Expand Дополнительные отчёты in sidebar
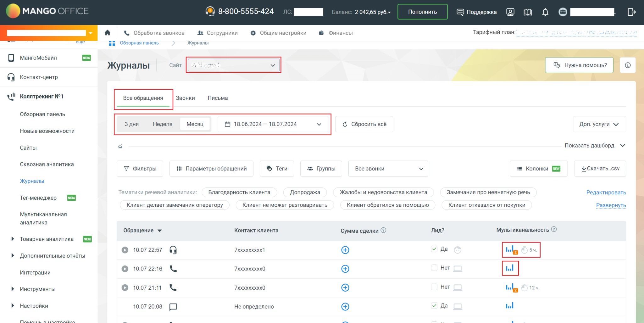Image resolution: width=644 pixels, height=323 pixels. [13, 256]
